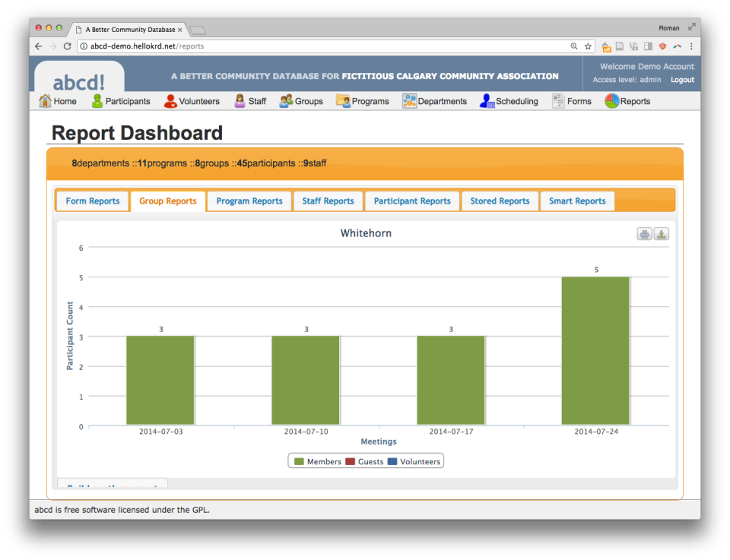Open the Smart Reports tab
Image resolution: width=730 pixels, height=560 pixels.
(x=577, y=201)
